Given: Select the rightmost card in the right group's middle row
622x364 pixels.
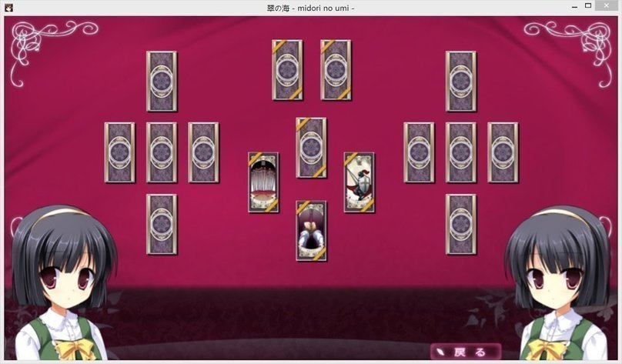Looking at the screenshot, I should tap(503, 152).
